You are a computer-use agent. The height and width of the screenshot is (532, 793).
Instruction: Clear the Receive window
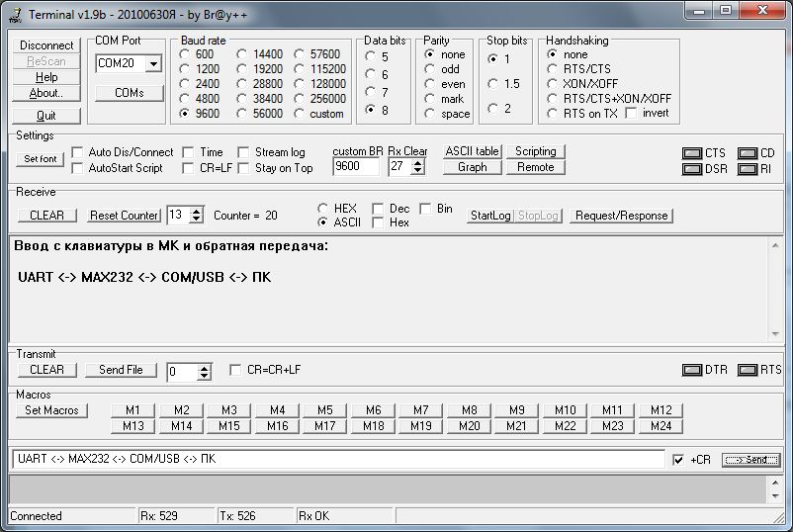point(47,216)
